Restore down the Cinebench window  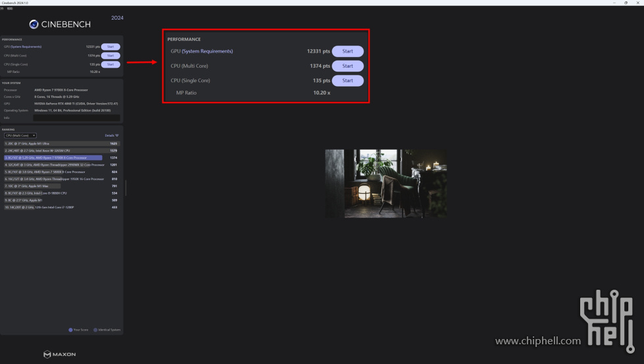[x=626, y=3]
